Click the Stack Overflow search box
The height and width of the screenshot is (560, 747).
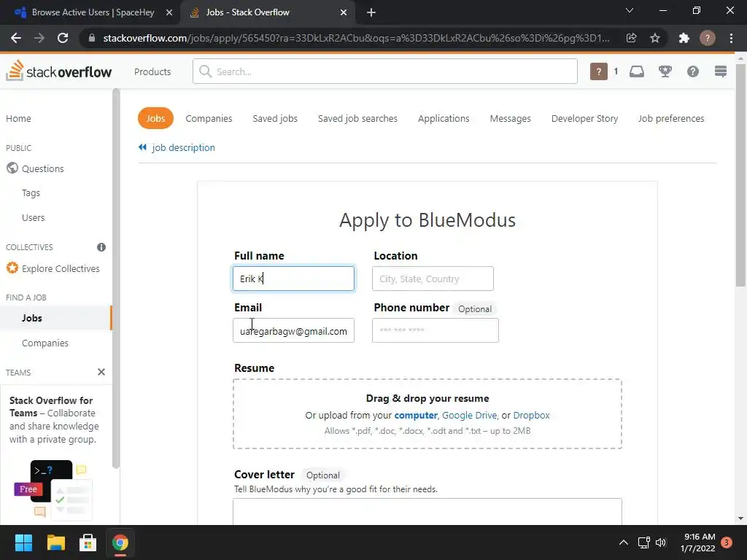[x=385, y=71]
